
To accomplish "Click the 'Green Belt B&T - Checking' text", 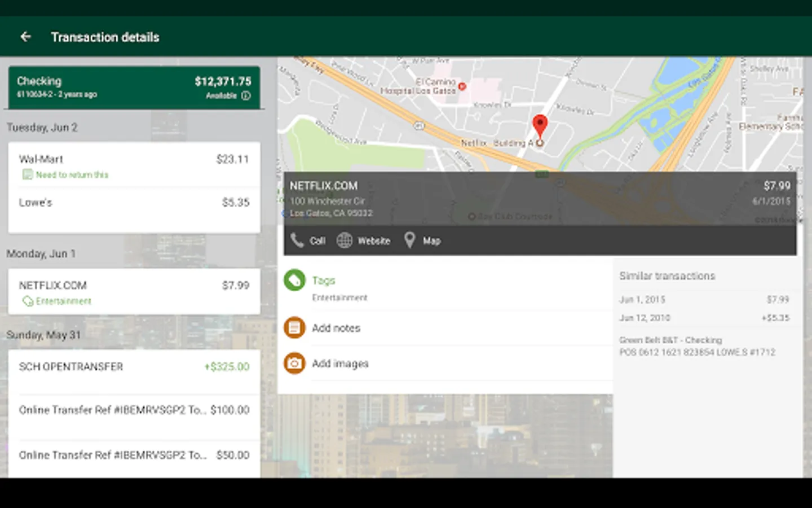I will pyautogui.click(x=670, y=340).
